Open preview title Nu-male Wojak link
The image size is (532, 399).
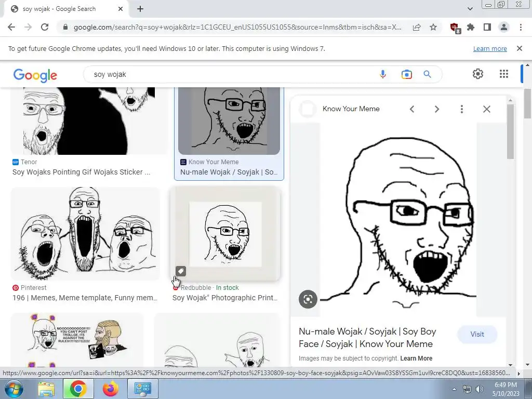pyautogui.click(x=367, y=338)
